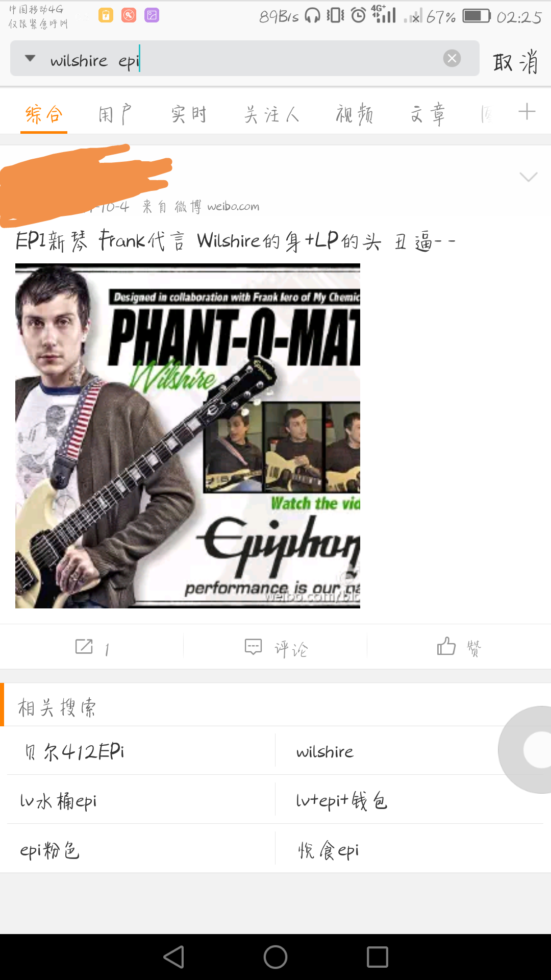The image size is (551, 980).
Task: Expand post options chevron
Action: click(x=528, y=177)
